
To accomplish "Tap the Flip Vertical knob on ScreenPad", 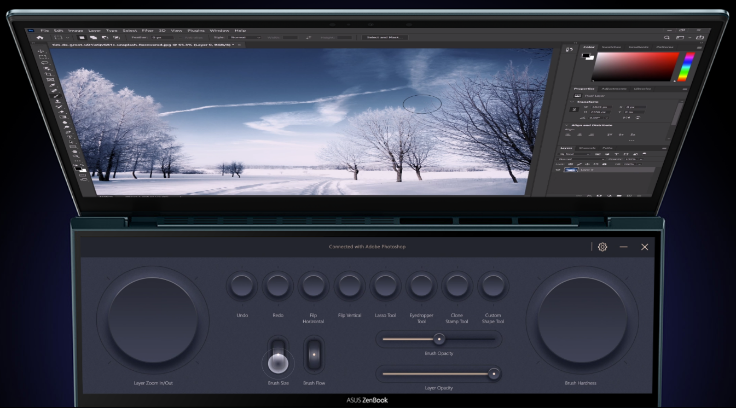I will 349,285.
